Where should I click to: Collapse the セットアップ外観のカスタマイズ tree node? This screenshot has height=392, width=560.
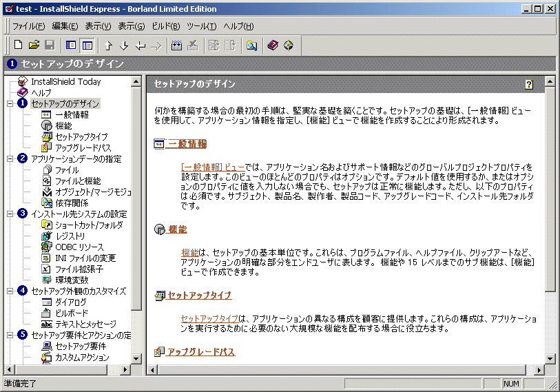(x=10, y=291)
